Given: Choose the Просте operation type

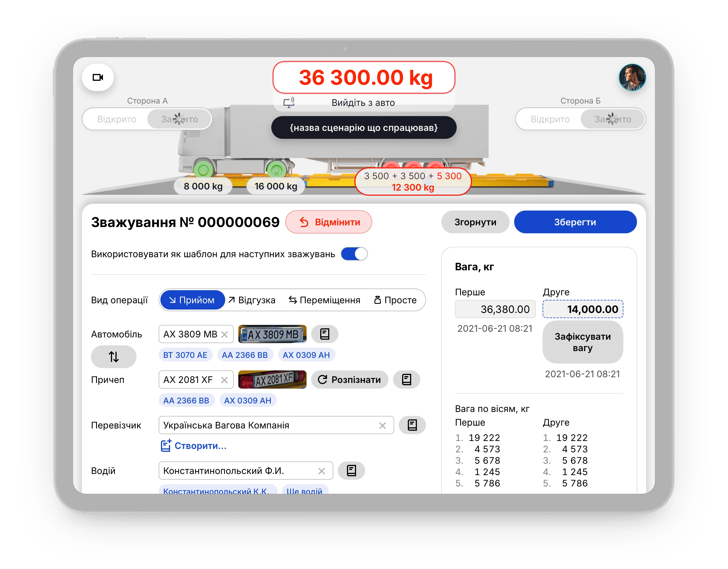Looking at the screenshot, I should (395, 300).
